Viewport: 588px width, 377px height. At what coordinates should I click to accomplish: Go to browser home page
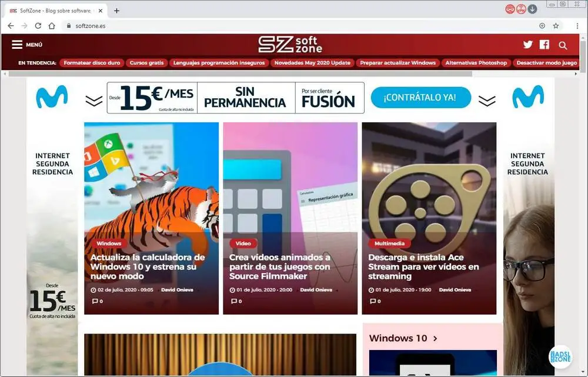tap(52, 25)
